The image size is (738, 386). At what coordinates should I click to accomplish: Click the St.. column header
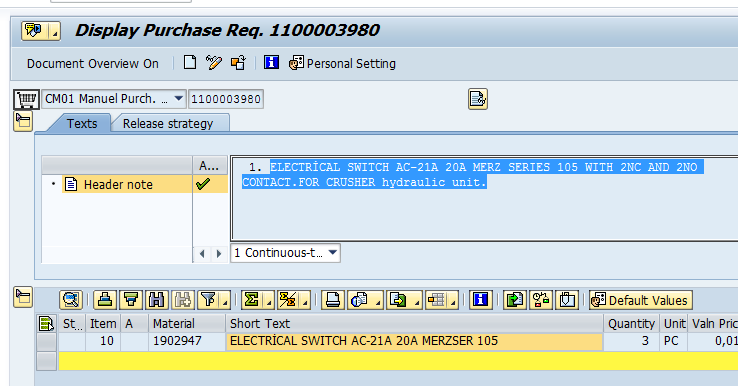pyautogui.click(x=72, y=323)
